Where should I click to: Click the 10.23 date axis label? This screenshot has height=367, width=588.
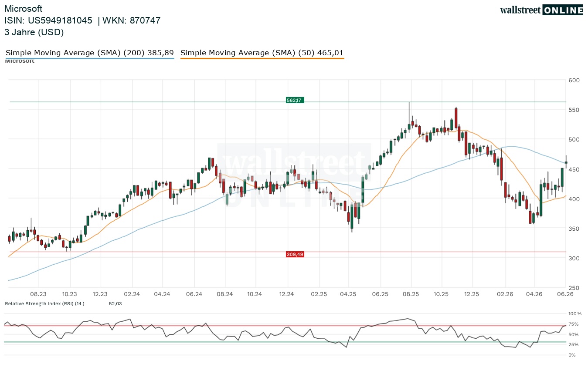(x=69, y=294)
